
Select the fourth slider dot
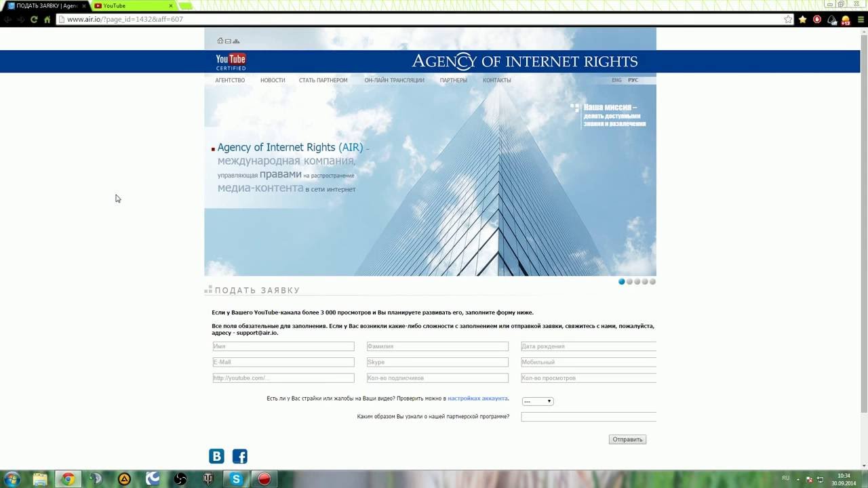click(645, 281)
